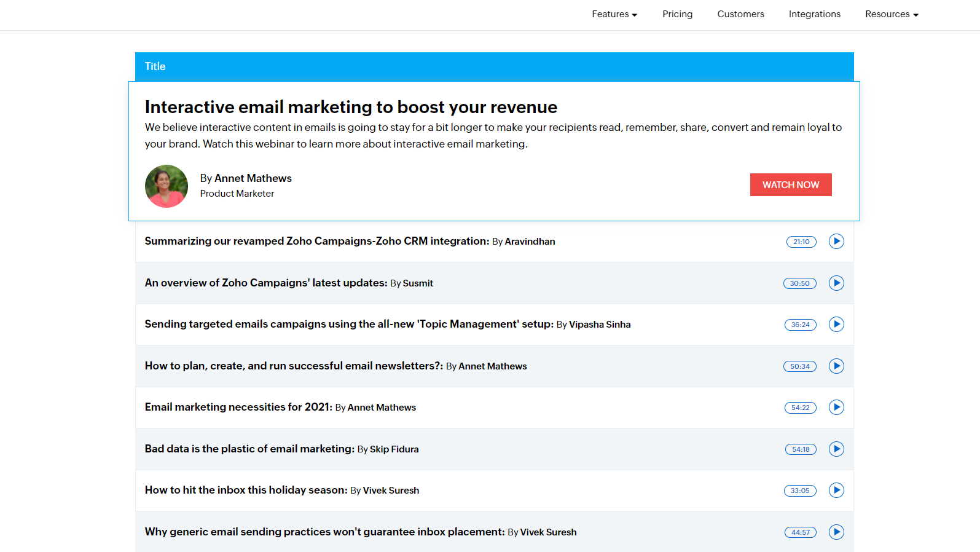Open 'Sending targeted emails campaigns' webinar title
The image size is (980, 552).
pos(349,324)
